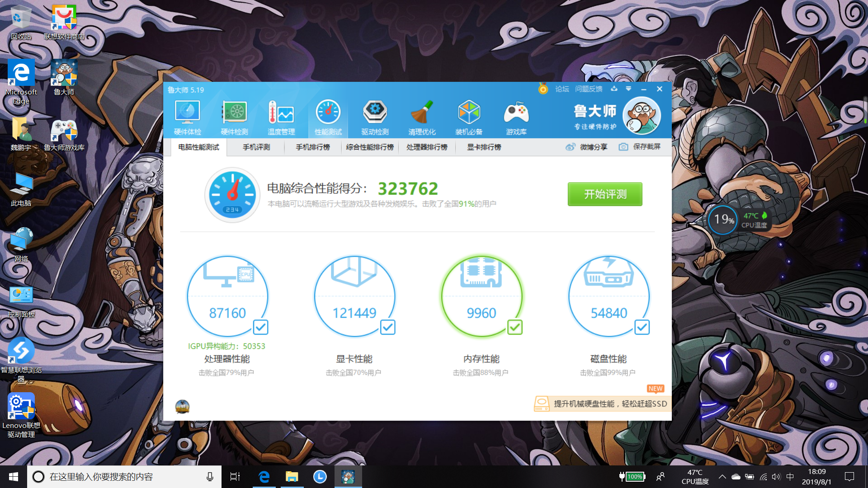868x488 pixels.
Task: Open the 魏鹏宇 user folder icon
Action: [x=21, y=135]
